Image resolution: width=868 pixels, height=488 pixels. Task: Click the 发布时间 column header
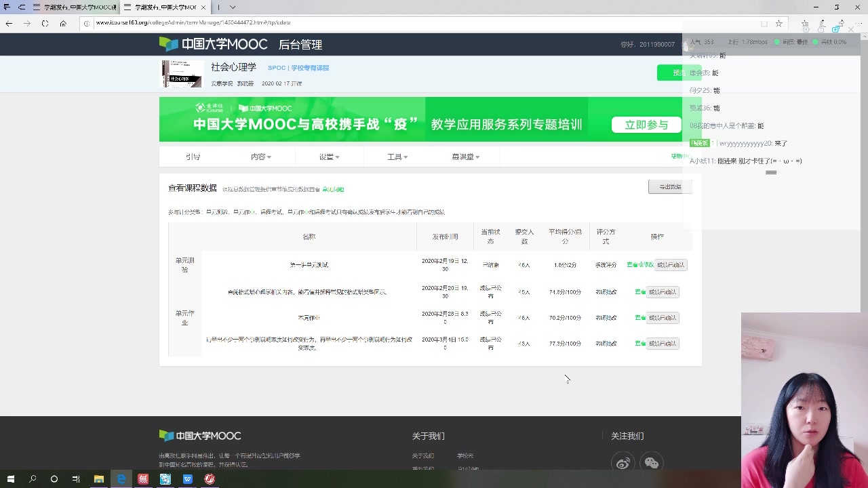pos(446,237)
